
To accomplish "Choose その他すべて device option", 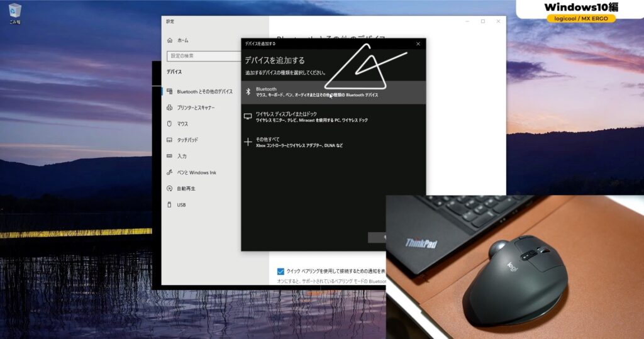I will 333,142.
